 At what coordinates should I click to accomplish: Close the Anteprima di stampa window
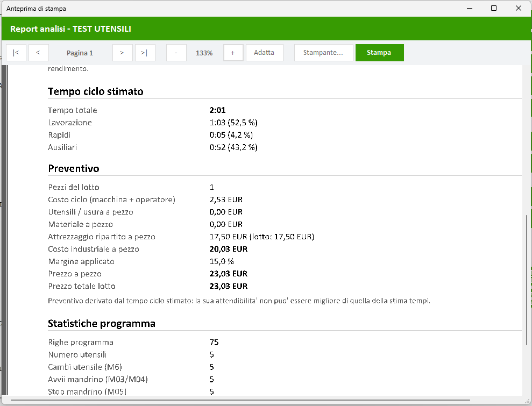[x=518, y=8]
